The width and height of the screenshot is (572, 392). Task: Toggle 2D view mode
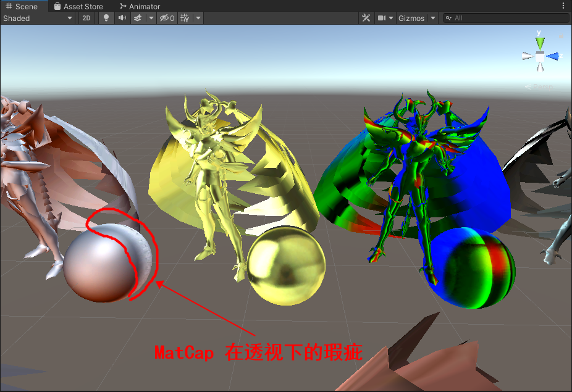[x=86, y=18]
